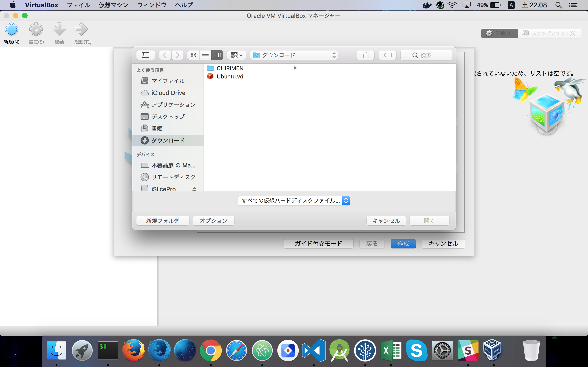
Task: Switch to list view in file dialog
Action: pos(205,55)
